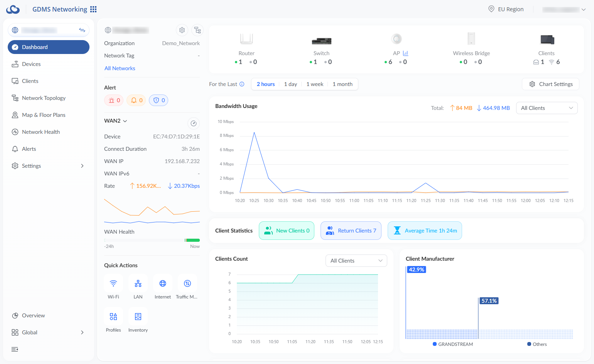Click the Wi-Fi quick action icon
Screen dimensions: 594x364
pos(113,284)
